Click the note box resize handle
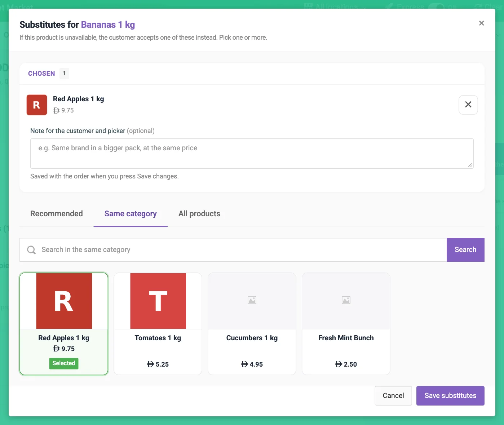 470,165
